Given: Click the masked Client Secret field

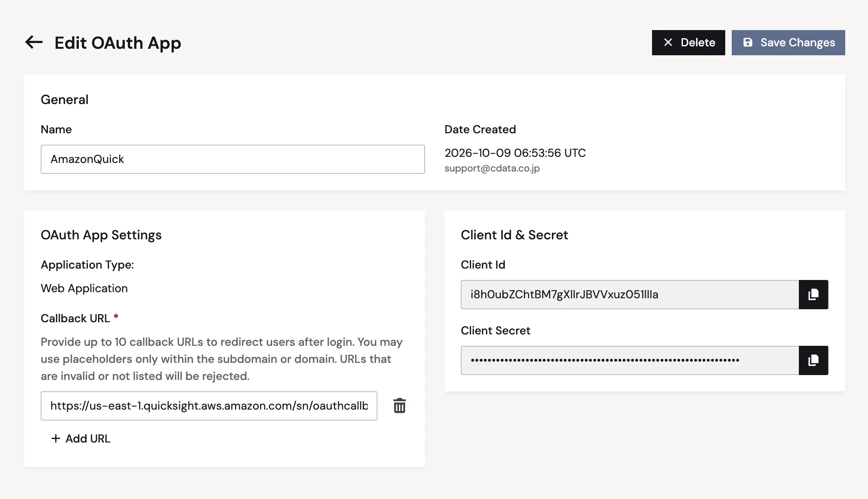Looking at the screenshot, I should [x=630, y=360].
